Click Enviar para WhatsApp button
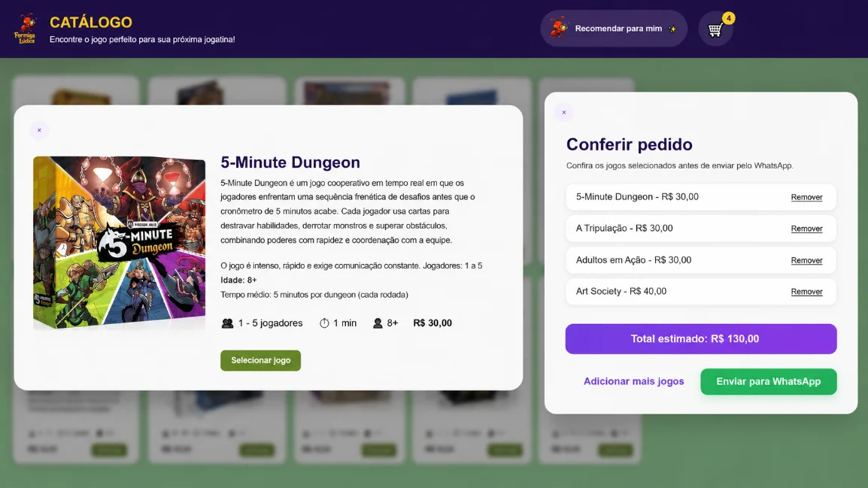 coord(769,381)
